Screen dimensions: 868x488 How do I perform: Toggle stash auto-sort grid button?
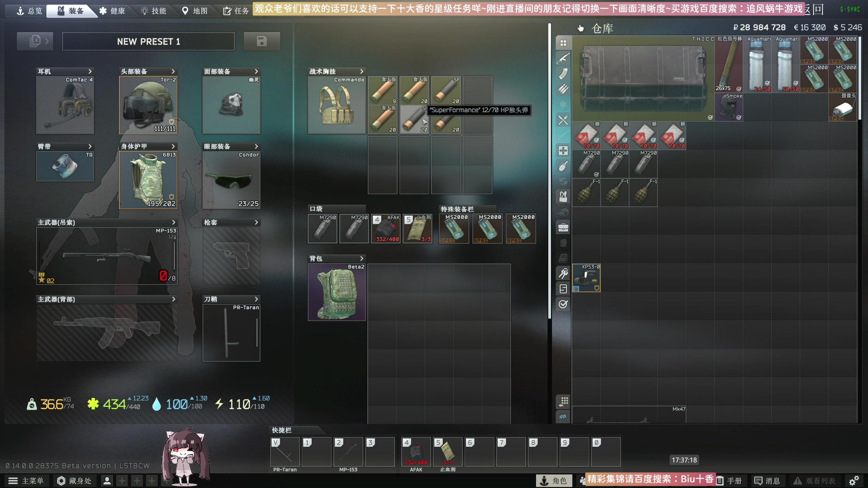[x=563, y=401]
